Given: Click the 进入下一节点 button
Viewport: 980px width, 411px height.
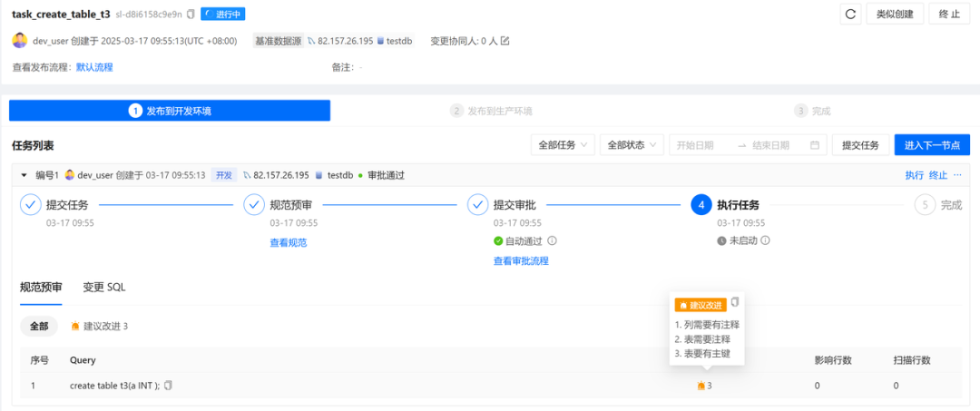Looking at the screenshot, I should click(x=932, y=145).
